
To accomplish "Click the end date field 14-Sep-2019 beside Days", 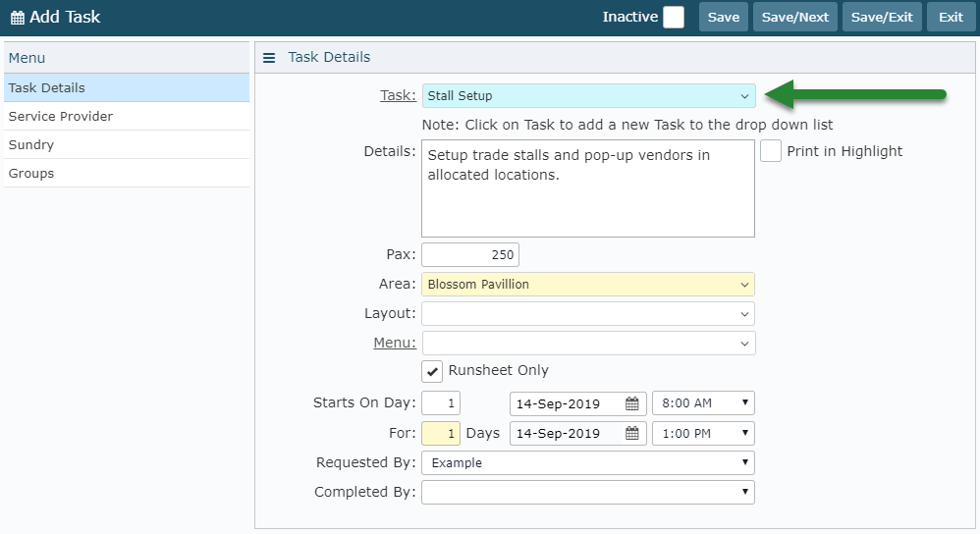I will (577, 433).
